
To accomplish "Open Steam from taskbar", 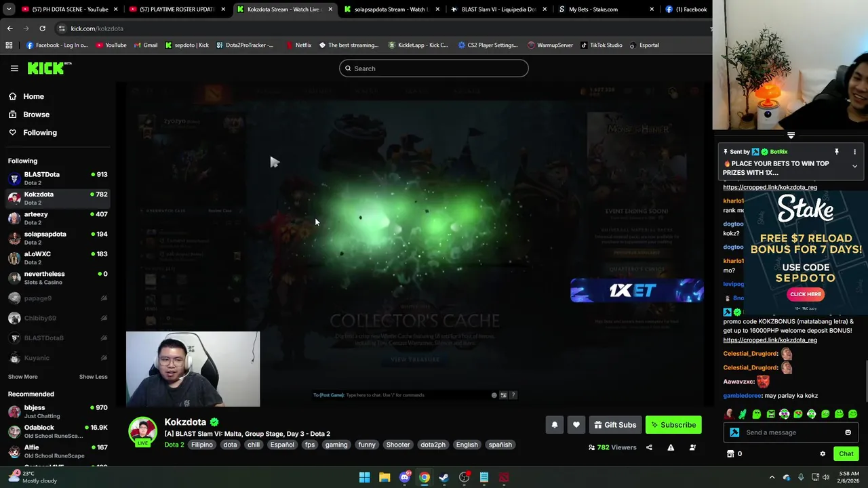I will pyautogui.click(x=444, y=477).
